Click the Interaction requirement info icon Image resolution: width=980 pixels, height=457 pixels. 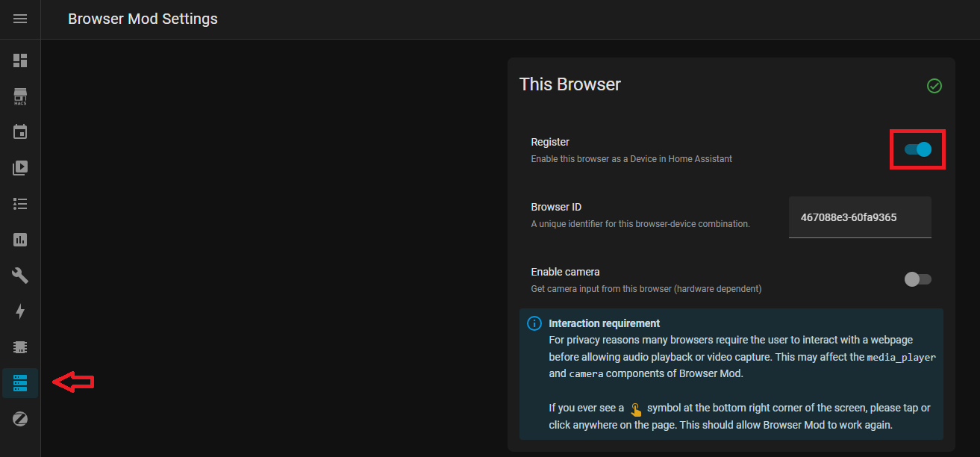coord(534,323)
